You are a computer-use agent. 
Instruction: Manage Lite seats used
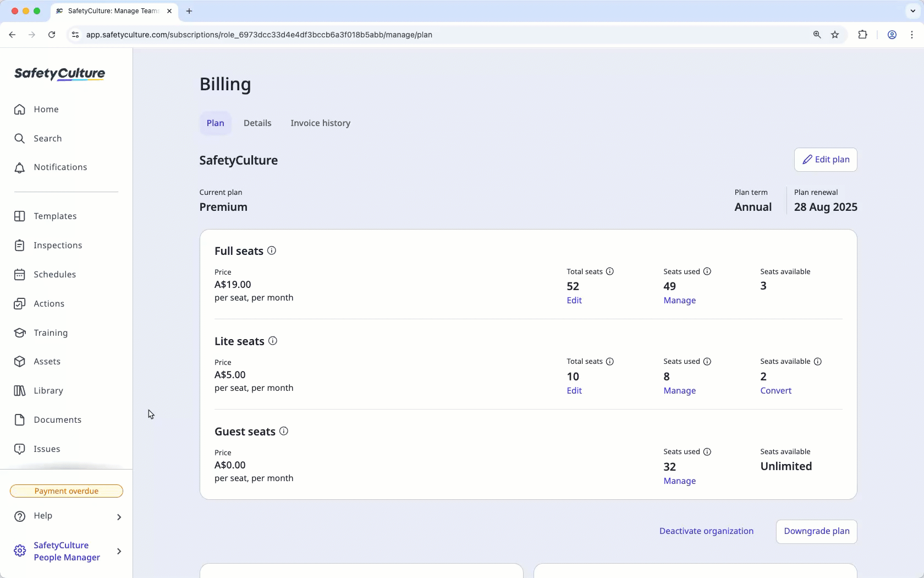point(680,391)
